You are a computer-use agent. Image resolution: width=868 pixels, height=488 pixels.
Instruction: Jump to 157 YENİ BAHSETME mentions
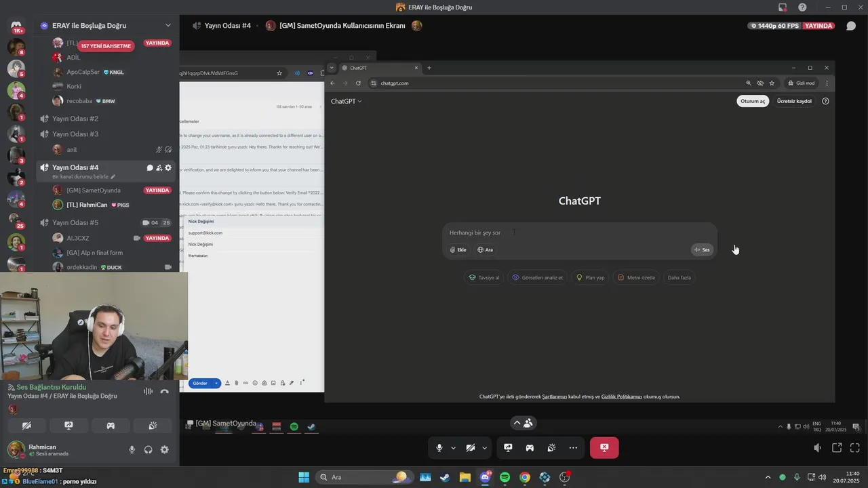[106, 46]
